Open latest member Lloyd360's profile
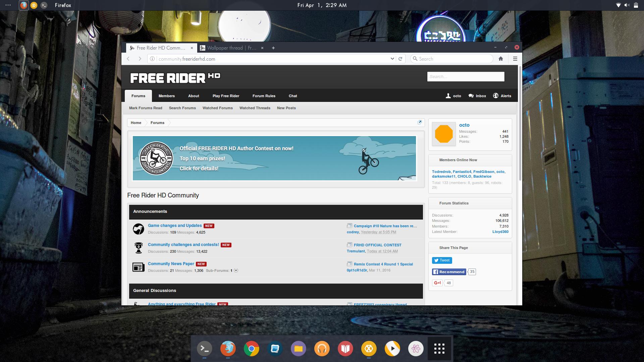Viewport: 644px width, 362px height. (x=500, y=232)
